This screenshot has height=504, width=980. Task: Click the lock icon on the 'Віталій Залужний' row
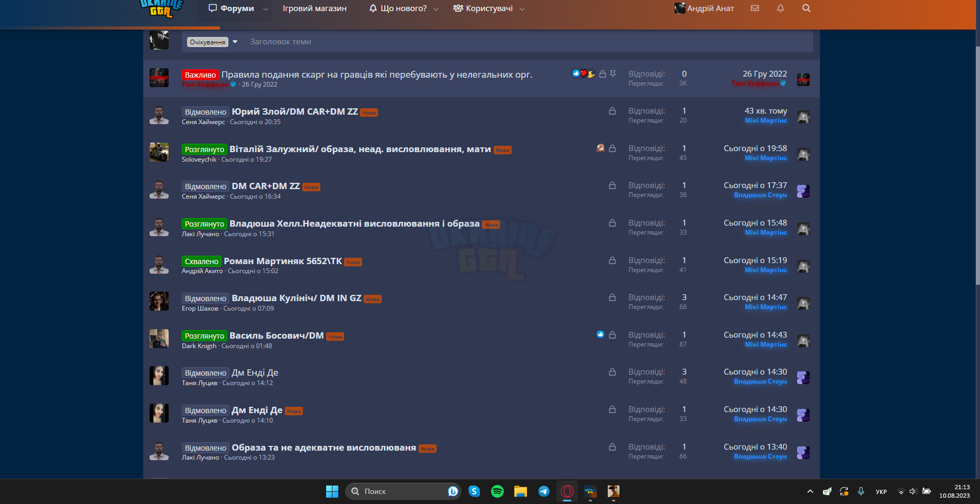pos(612,148)
